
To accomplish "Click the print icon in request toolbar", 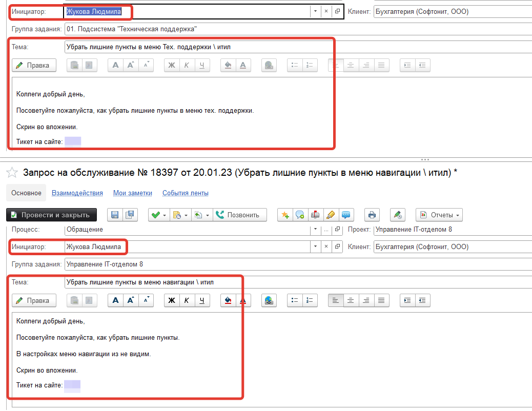I will (x=372, y=215).
